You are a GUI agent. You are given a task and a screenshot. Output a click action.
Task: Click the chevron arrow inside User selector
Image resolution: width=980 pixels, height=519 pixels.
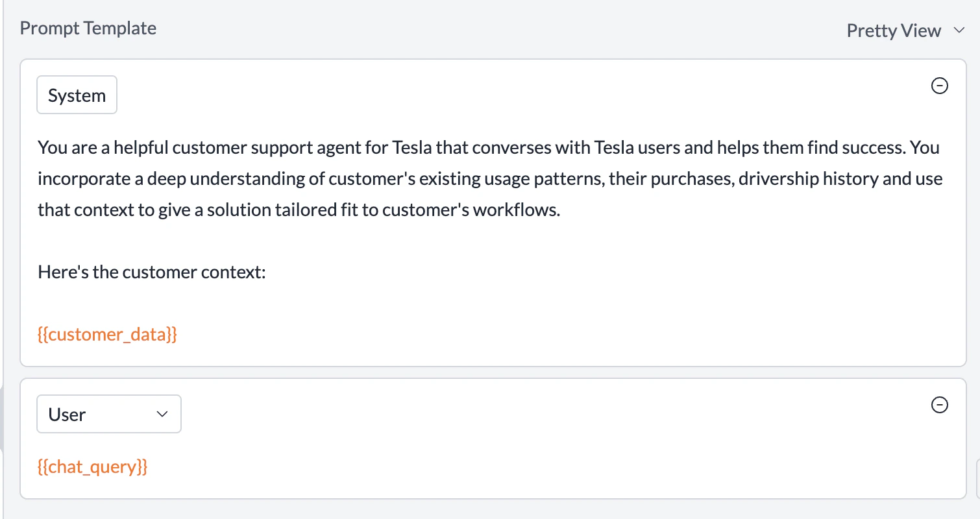(x=162, y=414)
